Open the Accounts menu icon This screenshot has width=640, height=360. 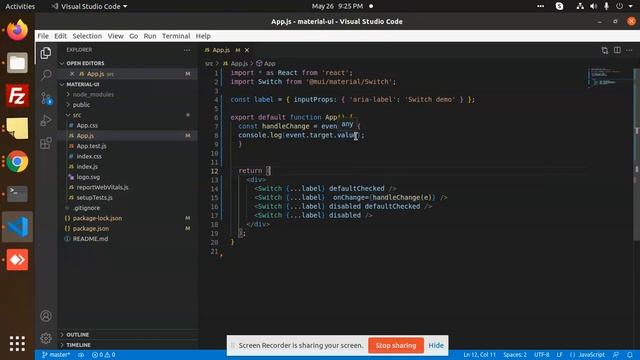(46, 316)
